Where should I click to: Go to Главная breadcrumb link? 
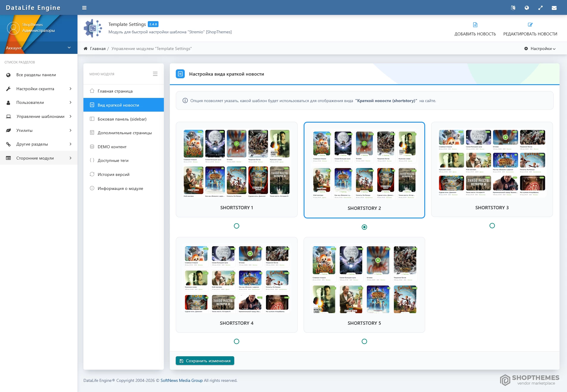98,49
